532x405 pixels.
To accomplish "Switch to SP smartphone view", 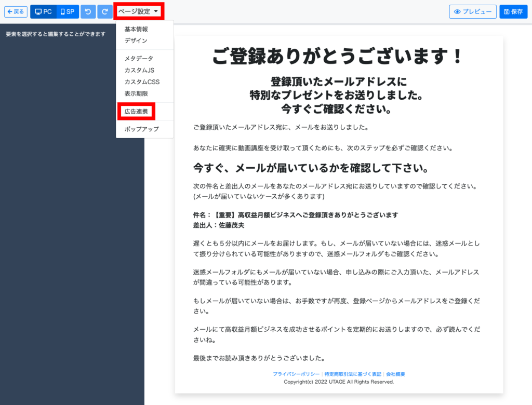I will click(x=68, y=11).
